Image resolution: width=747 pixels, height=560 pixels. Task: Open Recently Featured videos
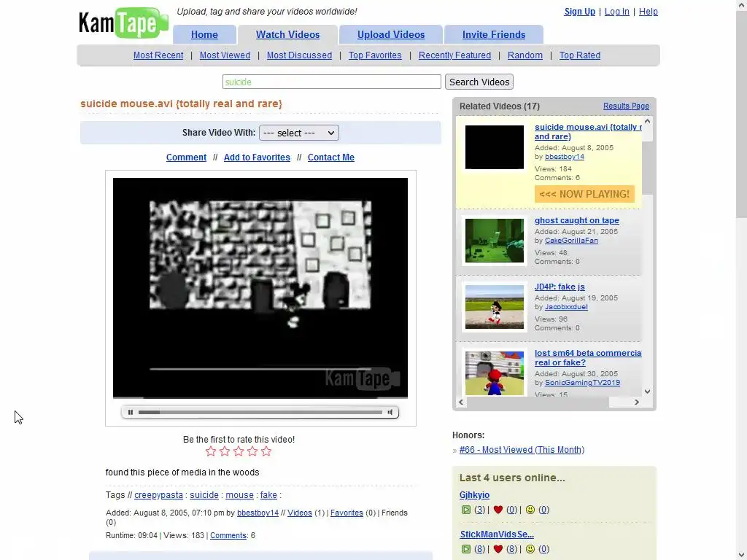pyautogui.click(x=454, y=55)
